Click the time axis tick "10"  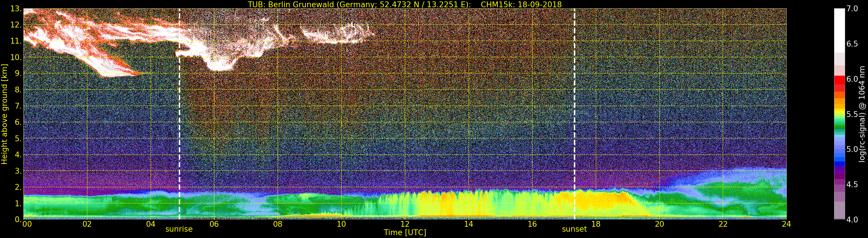[341, 224]
